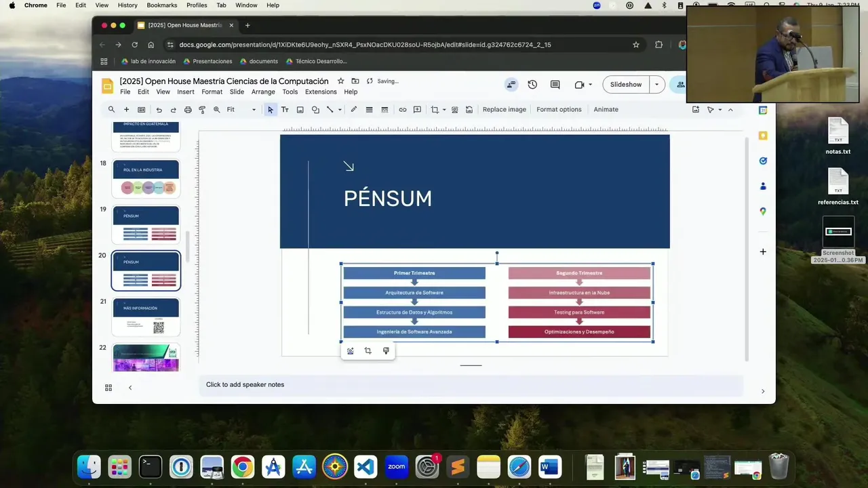
Task: Select slide 18 thumbnail ROL EN LA INDUSTRIA
Action: (x=146, y=178)
